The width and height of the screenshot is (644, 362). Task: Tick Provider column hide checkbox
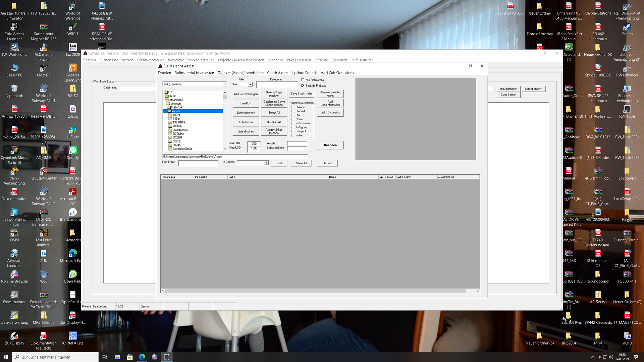tap(292, 107)
